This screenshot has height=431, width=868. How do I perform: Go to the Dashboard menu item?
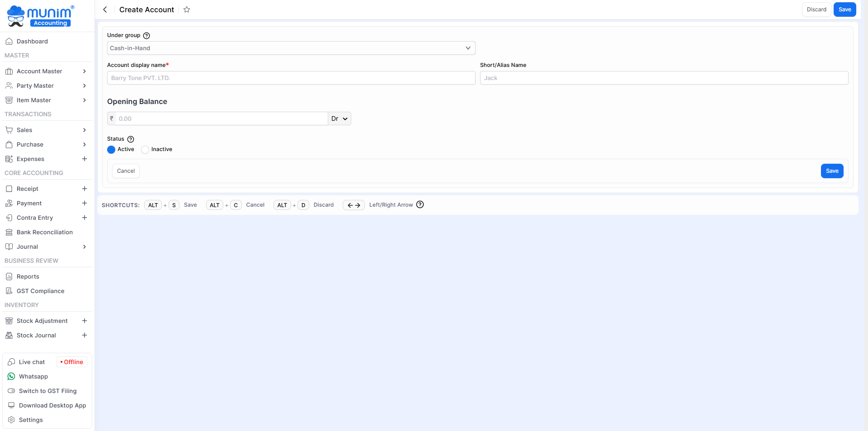click(32, 41)
